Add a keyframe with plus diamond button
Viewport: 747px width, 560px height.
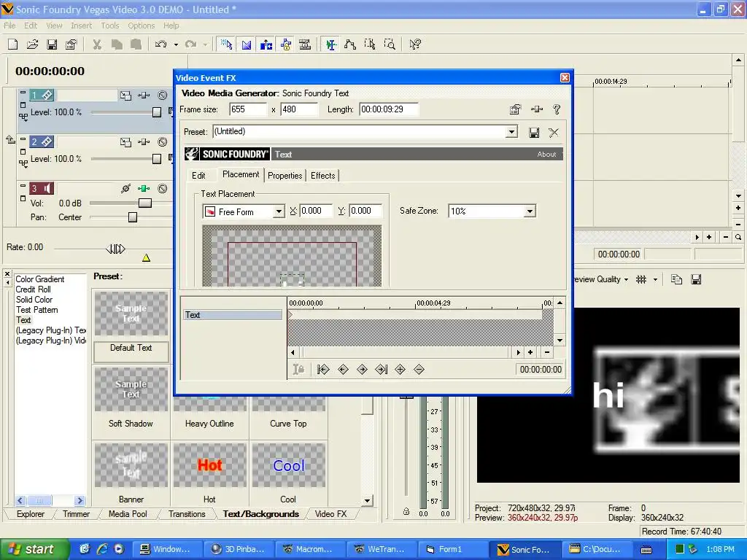coord(400,370)
